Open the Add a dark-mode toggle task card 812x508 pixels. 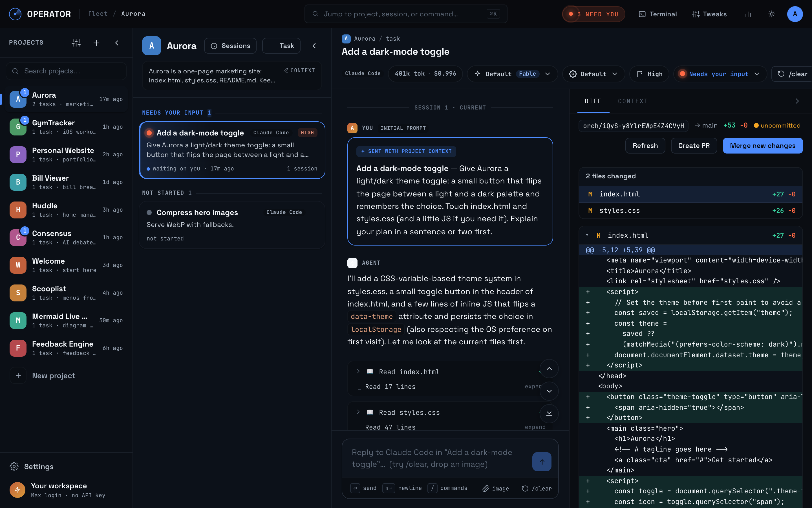coord(232,150)
